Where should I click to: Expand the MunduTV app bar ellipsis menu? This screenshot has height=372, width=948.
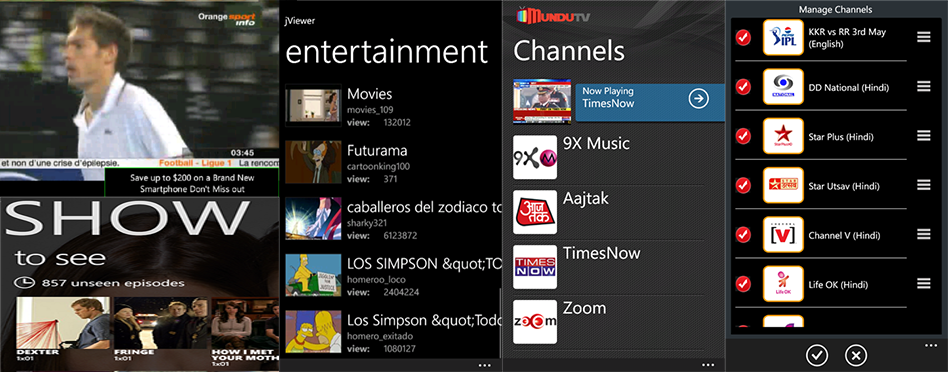[708, 365]
